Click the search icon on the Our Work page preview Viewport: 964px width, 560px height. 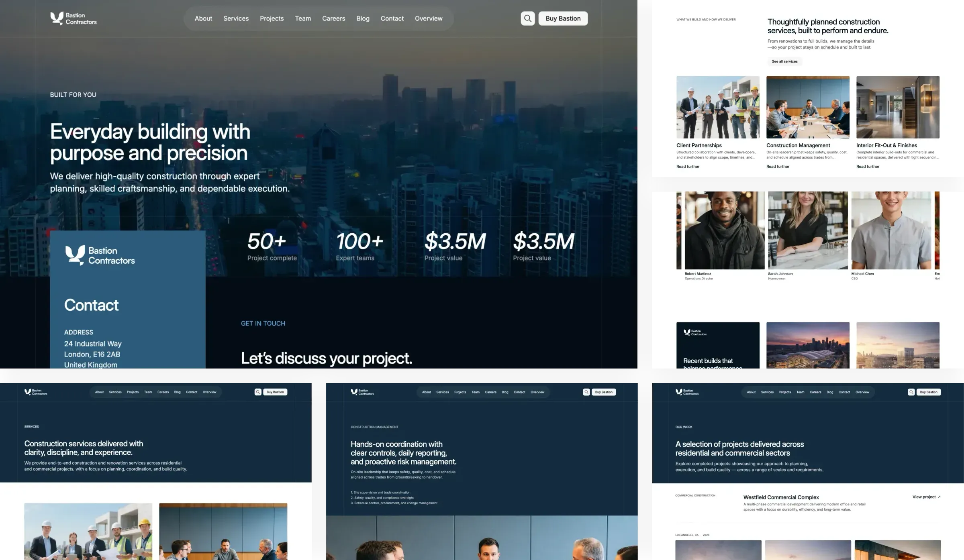coord(911,392)
